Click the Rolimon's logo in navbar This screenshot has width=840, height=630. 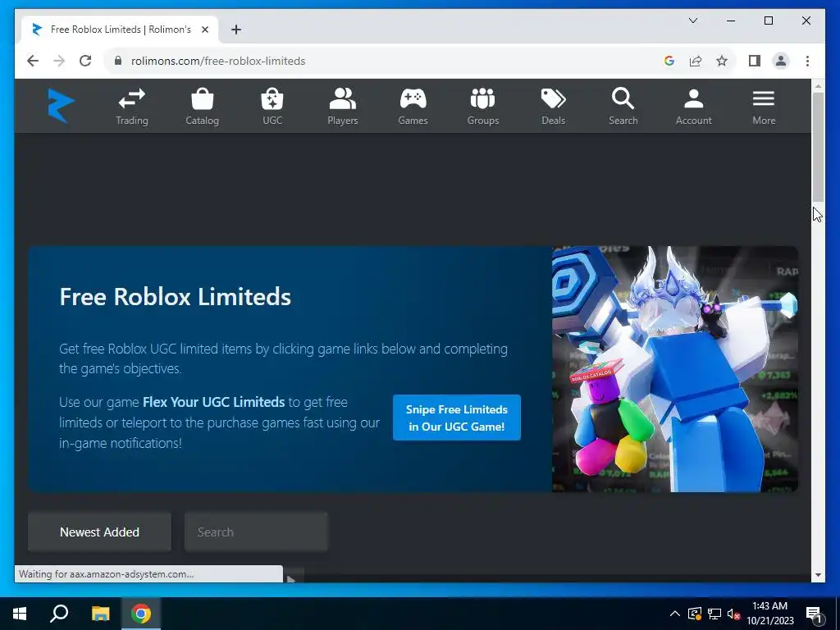61,106
